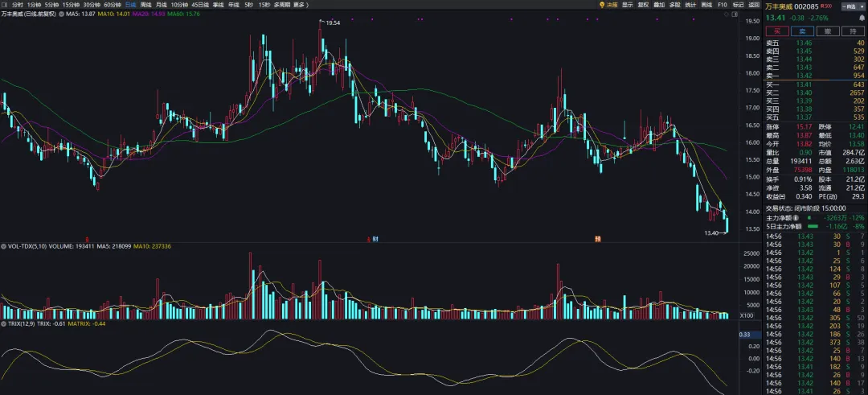This screenshot has width=868, height=395.
Task: Click the 5日主力净额 row
Action: (815, 227)
